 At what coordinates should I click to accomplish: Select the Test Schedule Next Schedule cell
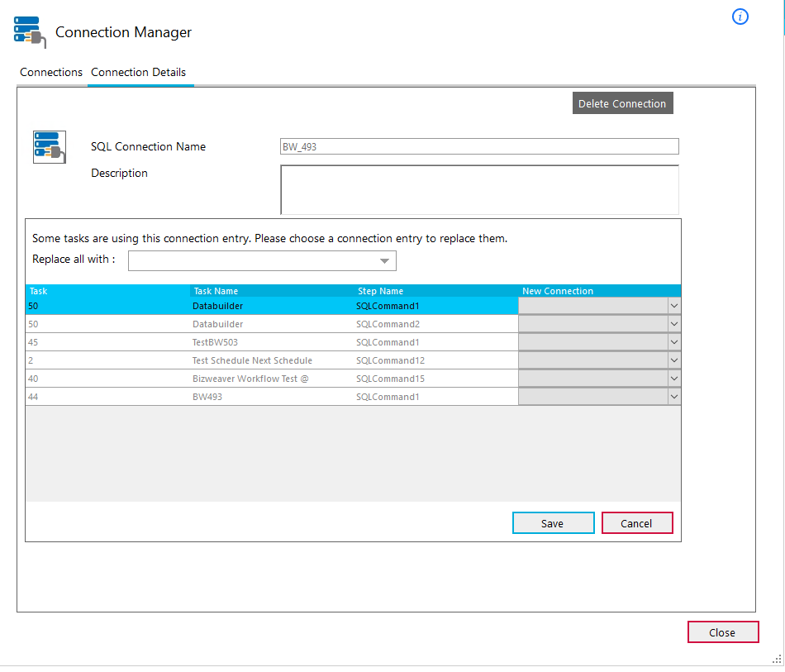tap(272, 360)
